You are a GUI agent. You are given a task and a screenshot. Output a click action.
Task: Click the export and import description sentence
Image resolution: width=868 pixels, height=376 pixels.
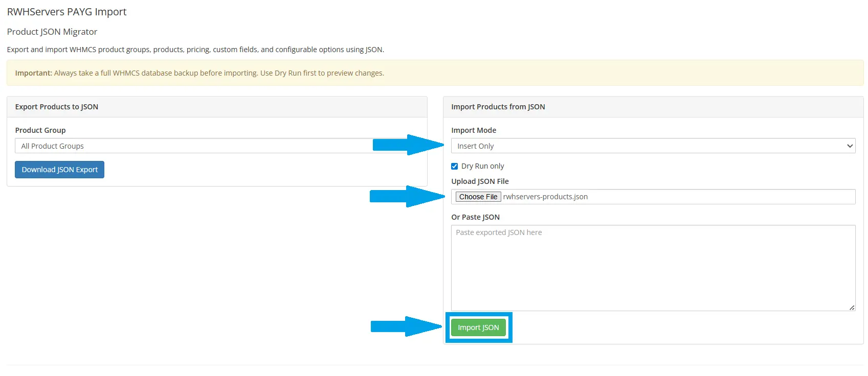pyautogui.click(x=195, y=50)
